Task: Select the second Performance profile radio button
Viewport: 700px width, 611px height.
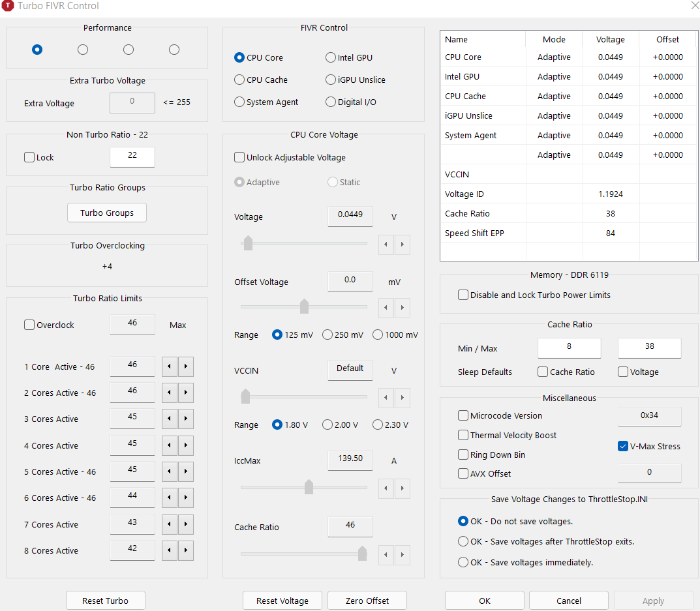Action: [83, 50]
